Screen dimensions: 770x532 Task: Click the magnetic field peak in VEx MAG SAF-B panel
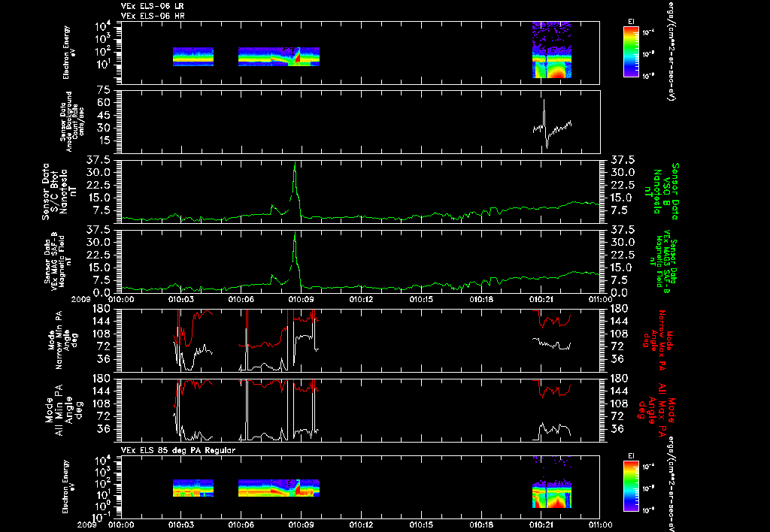(295, 234)
